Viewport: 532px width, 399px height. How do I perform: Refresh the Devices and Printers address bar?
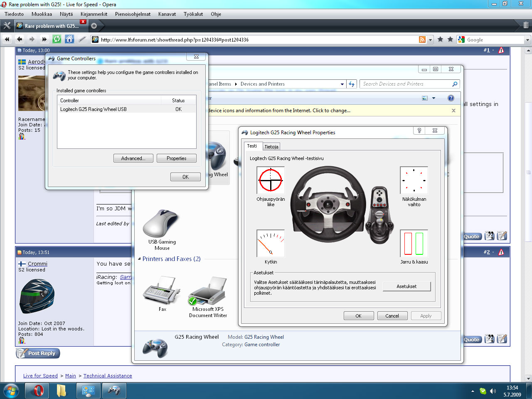(352, 84)
